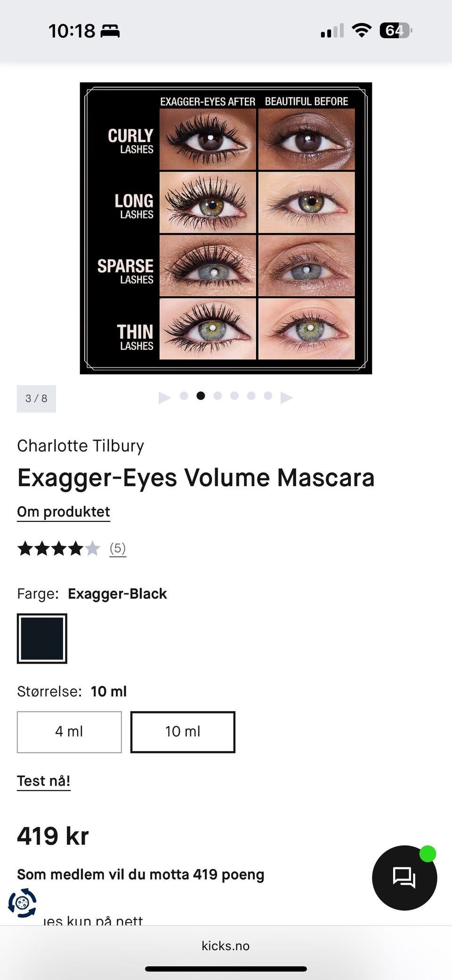
Task: Jump to last carousel pagination dot
Action: click(268, 396)
